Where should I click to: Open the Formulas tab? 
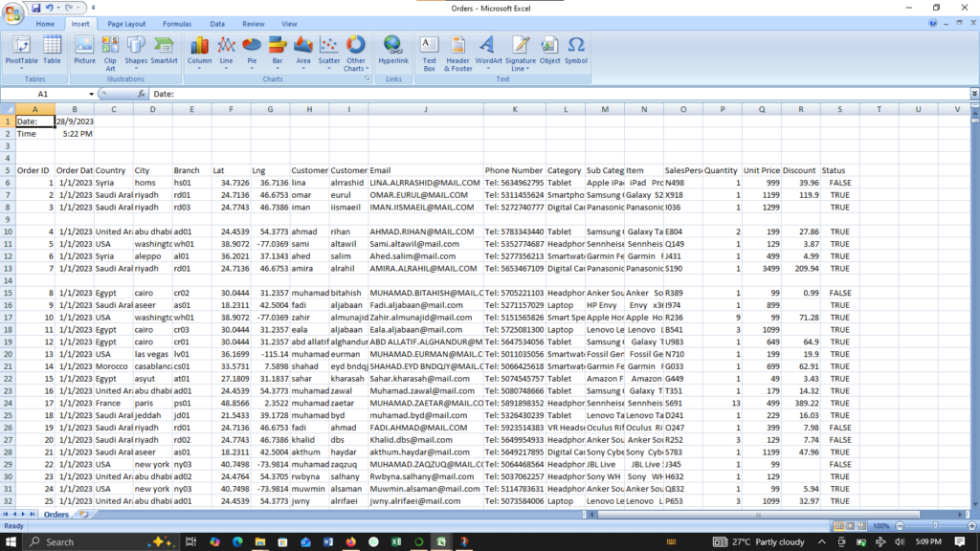tap(177, 24)
